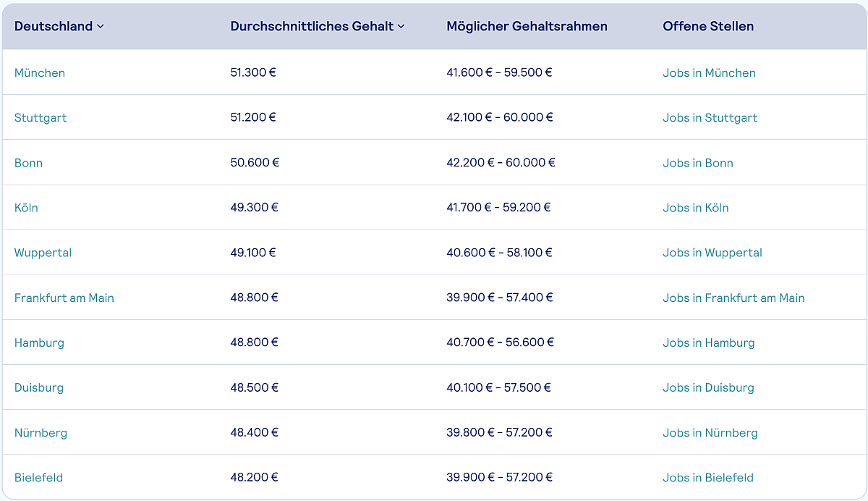The height and width of the screenshot is (501, 868).
Task: Show Jobs in Köln
Action: [x=695, y=208]
